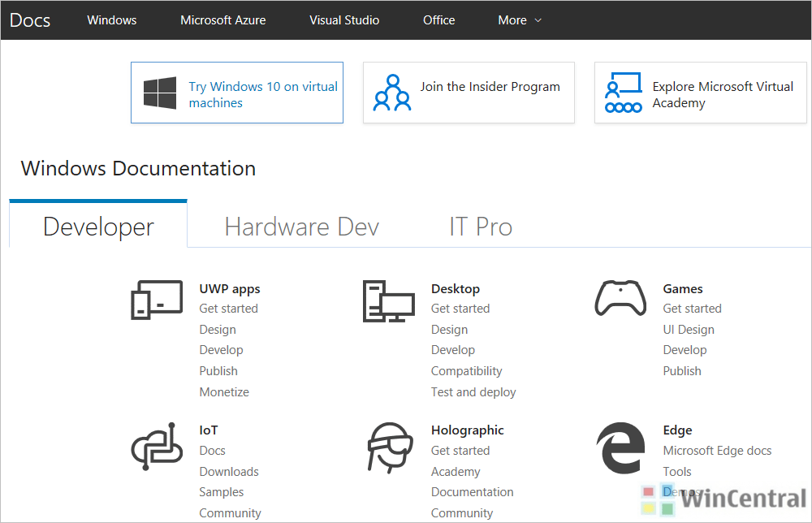
Task: Open Docs home in the header
Action: click(x=30, y=20)
